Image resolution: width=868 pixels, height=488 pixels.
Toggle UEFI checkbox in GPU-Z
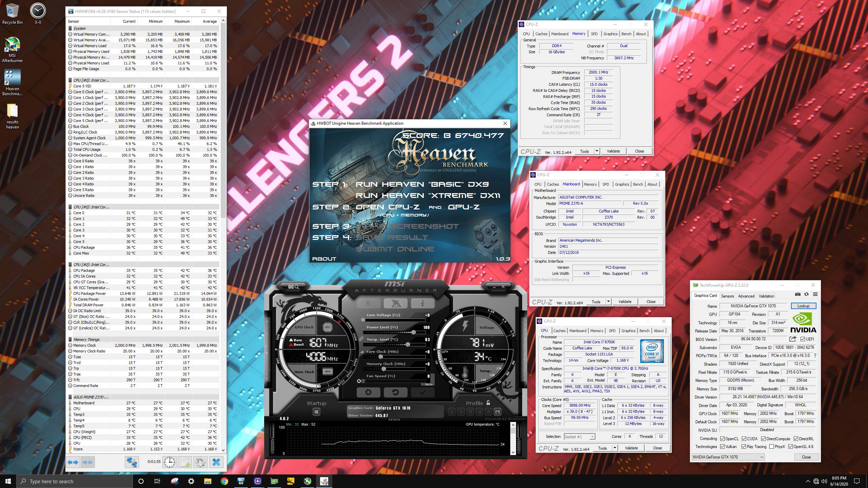tap(803, 339)
